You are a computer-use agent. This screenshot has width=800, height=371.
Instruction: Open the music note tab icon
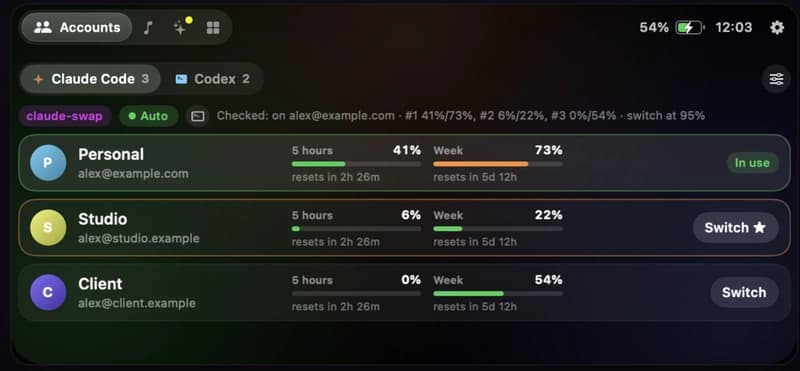point(147,28)
